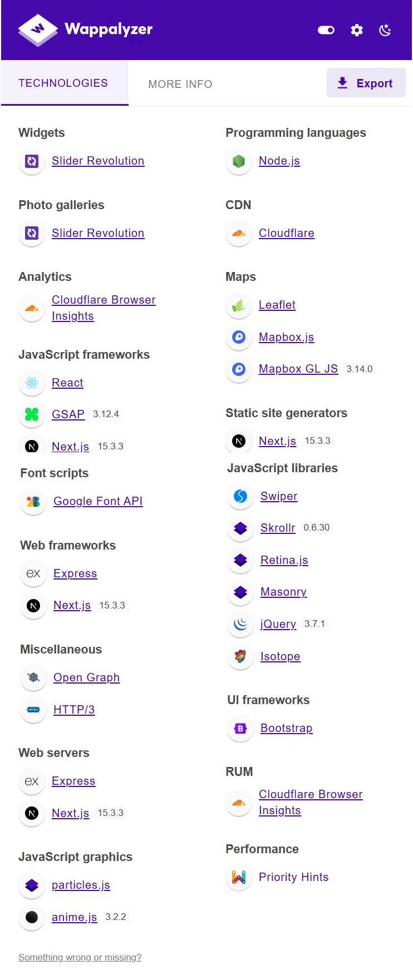
Task: Toggle the Wappalyzer enable switch
Action: click(x=326, y=30)
